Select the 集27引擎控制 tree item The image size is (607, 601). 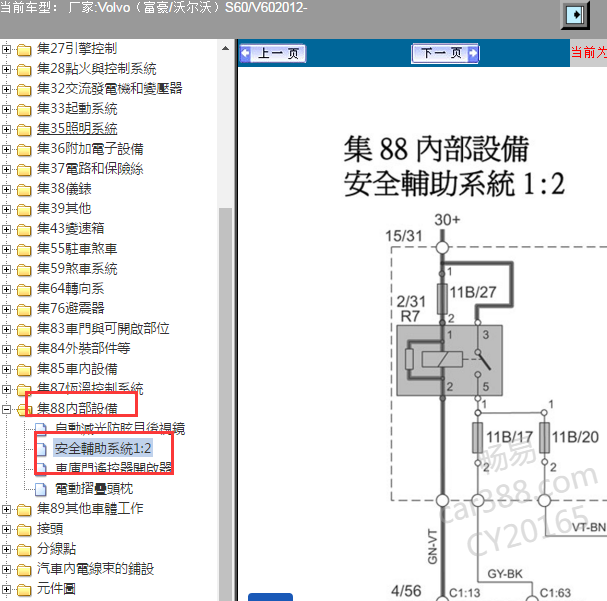click(77, 49)
